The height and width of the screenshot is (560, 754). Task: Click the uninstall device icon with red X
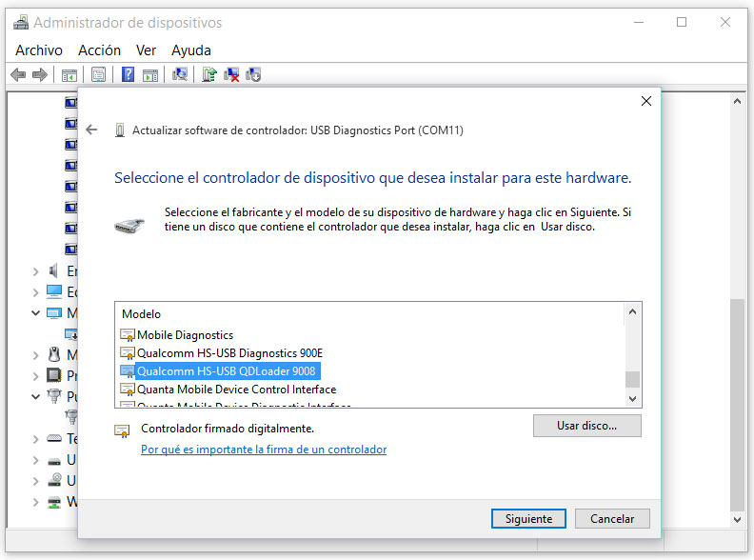click(231, 74)
